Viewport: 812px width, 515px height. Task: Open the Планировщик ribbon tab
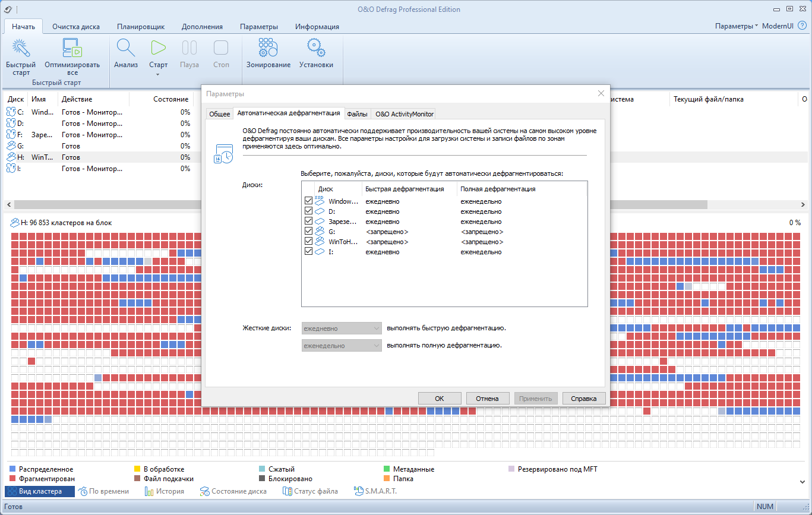(x=141, y=27)
